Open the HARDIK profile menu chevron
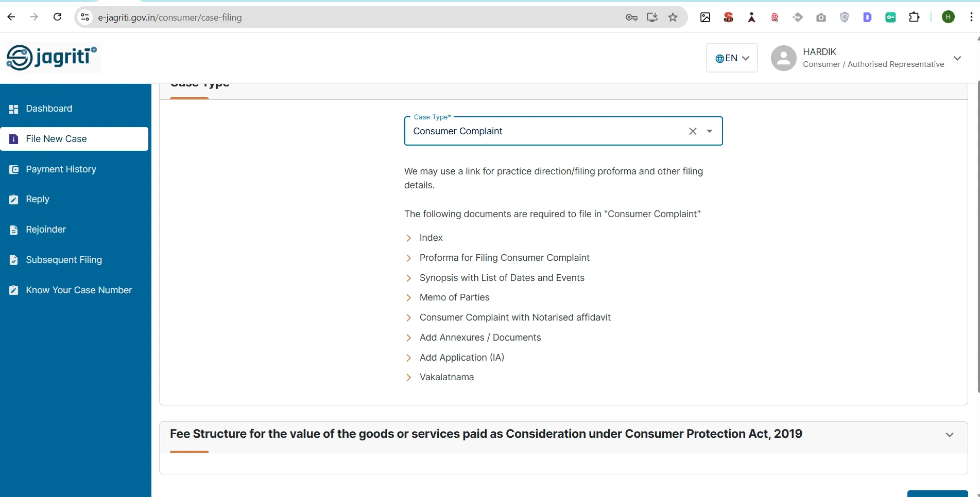This screenshot has height=497, width=980. coord(957,58)
